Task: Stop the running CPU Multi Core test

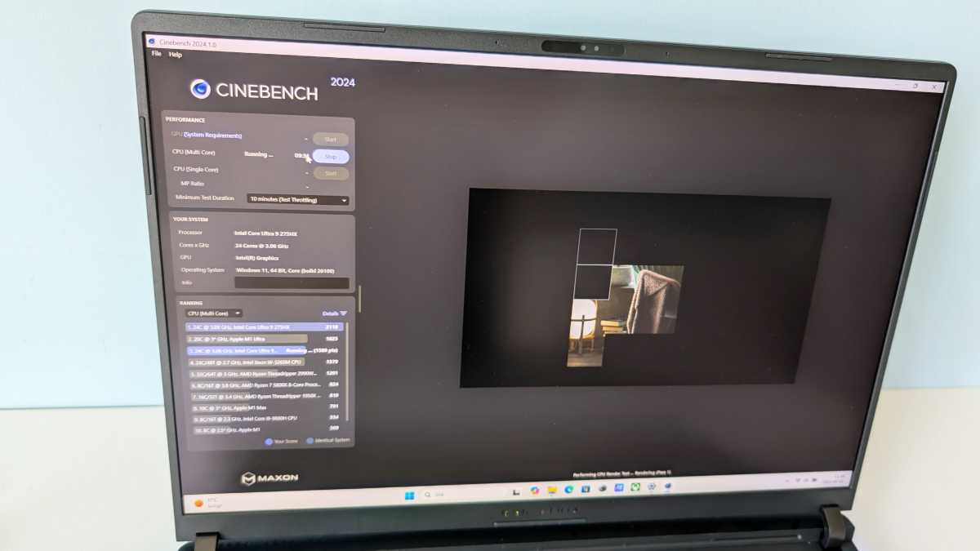Action: [x=331, y=156]
